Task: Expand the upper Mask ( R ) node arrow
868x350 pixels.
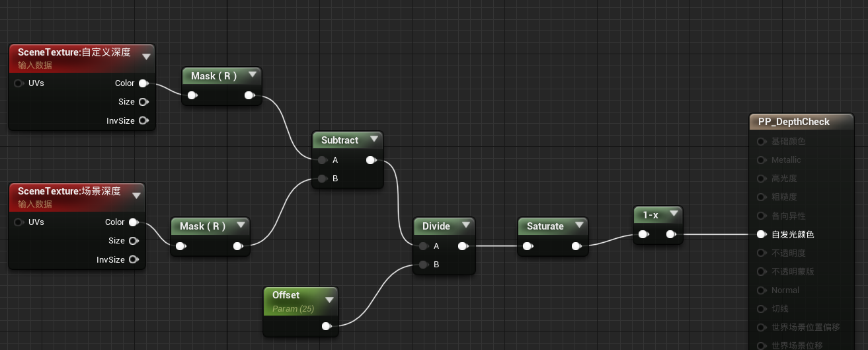Action: click(x=253, y=76)
